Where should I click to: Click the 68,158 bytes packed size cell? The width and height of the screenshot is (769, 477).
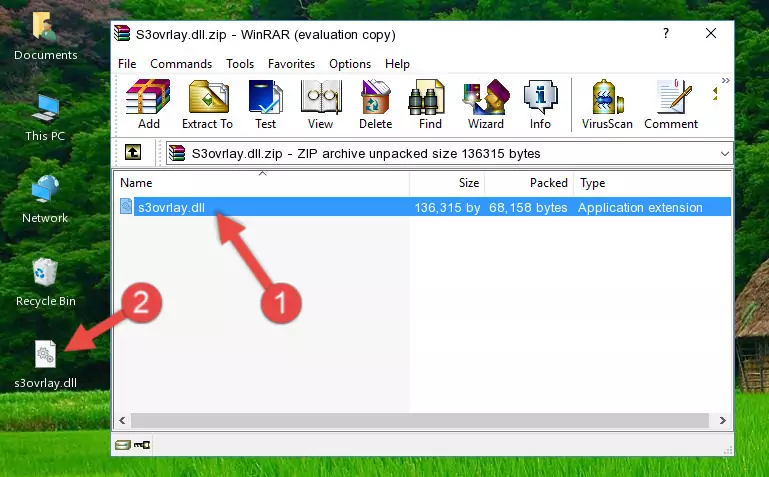[x=528, y=207]
